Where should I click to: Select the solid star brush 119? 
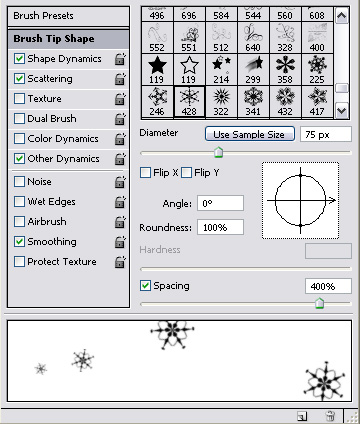pyautogui.click(x=157, y=70)
